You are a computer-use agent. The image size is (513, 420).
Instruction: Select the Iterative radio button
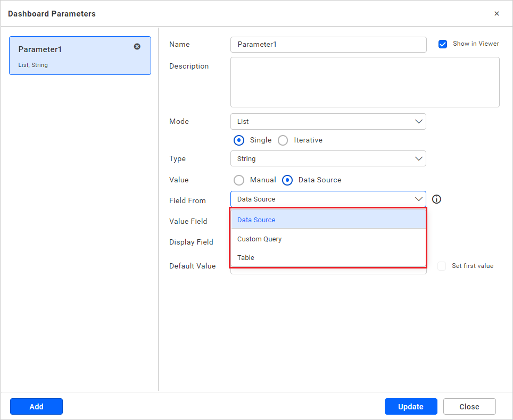coord(283,140)
